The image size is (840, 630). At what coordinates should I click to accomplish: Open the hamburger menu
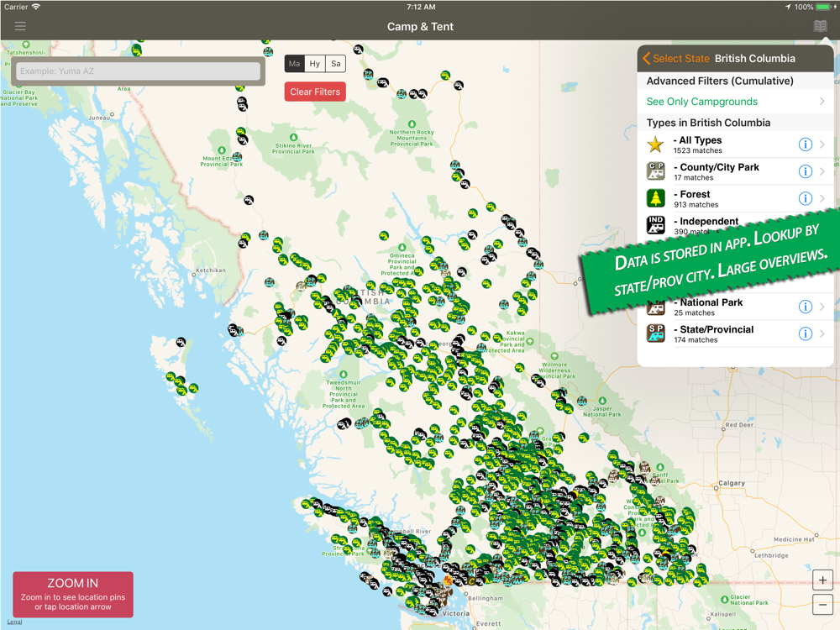point(20,26)
